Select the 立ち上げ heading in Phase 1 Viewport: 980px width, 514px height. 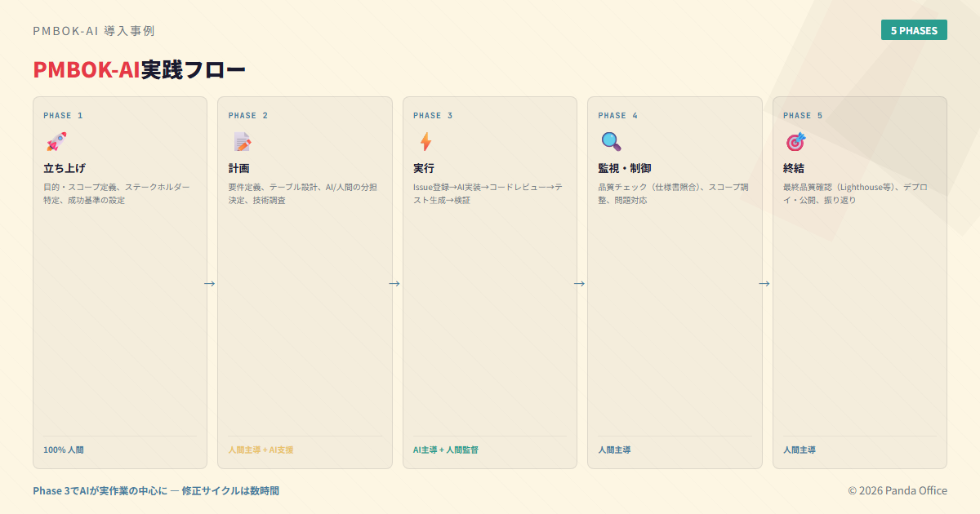point(65,169)
